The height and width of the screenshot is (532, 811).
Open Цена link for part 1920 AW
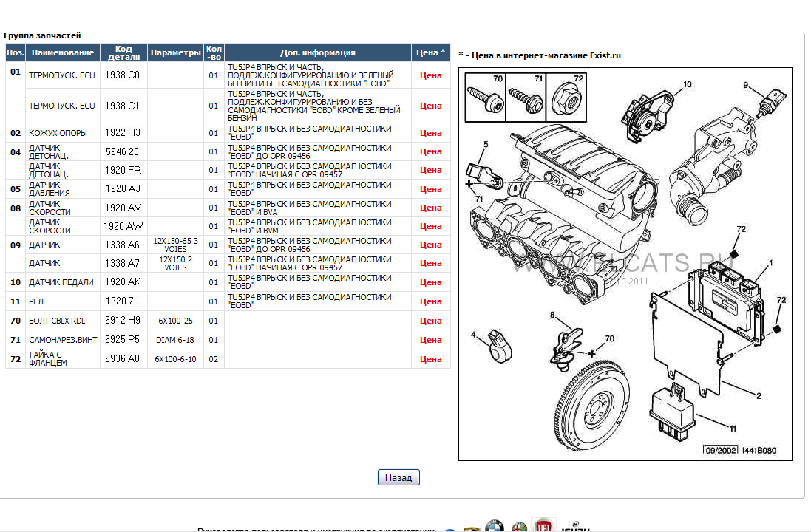point(430,226)
